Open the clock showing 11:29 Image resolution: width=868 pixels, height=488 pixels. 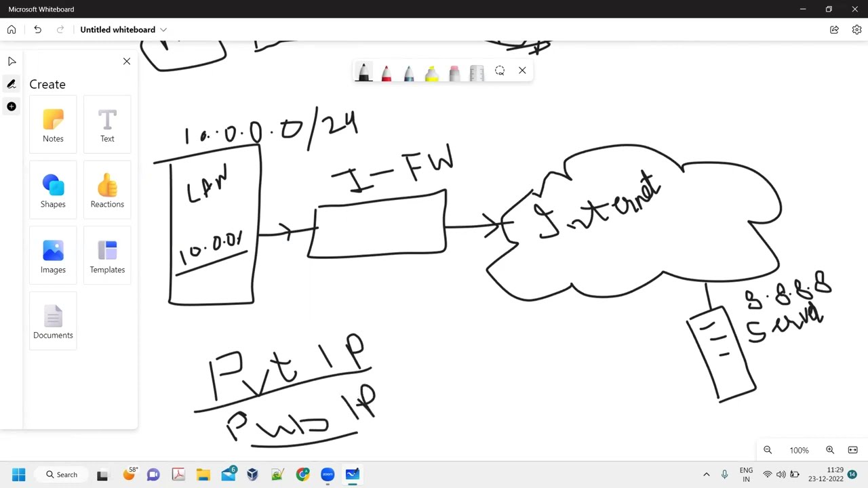(x=825, y=474)
